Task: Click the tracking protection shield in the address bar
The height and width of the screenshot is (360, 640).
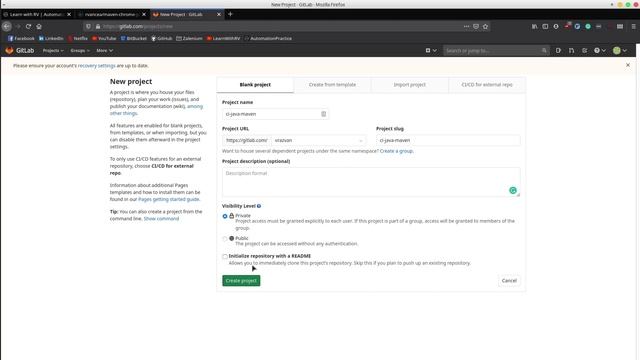Action: tap(88, 26)
